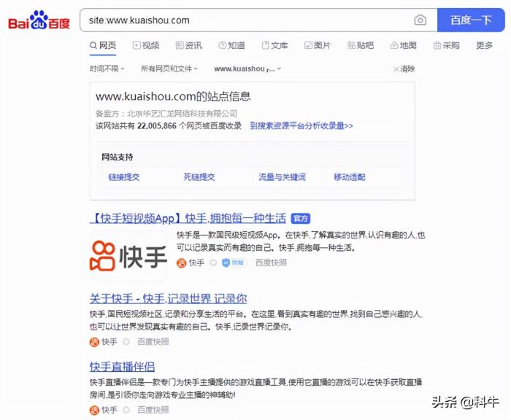
Task: Click the blue verified shield badge
Action: 226,262
